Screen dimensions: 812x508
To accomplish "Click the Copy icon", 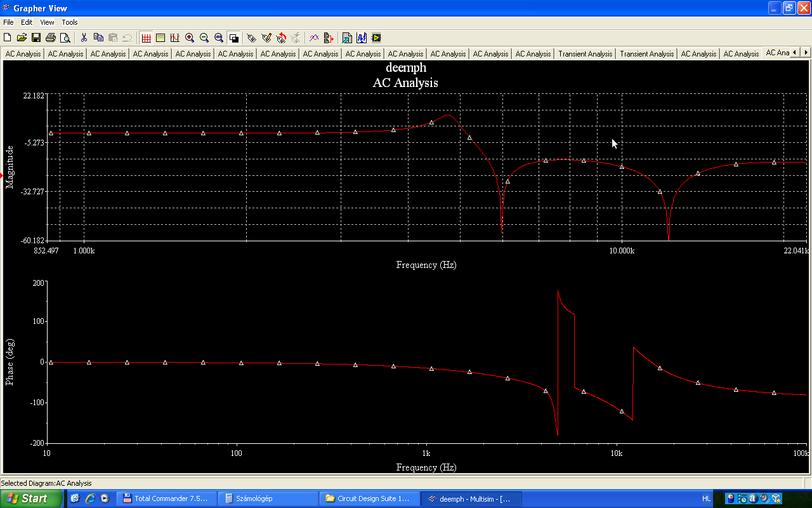I will pyautogui.click(x=98, y=37).
